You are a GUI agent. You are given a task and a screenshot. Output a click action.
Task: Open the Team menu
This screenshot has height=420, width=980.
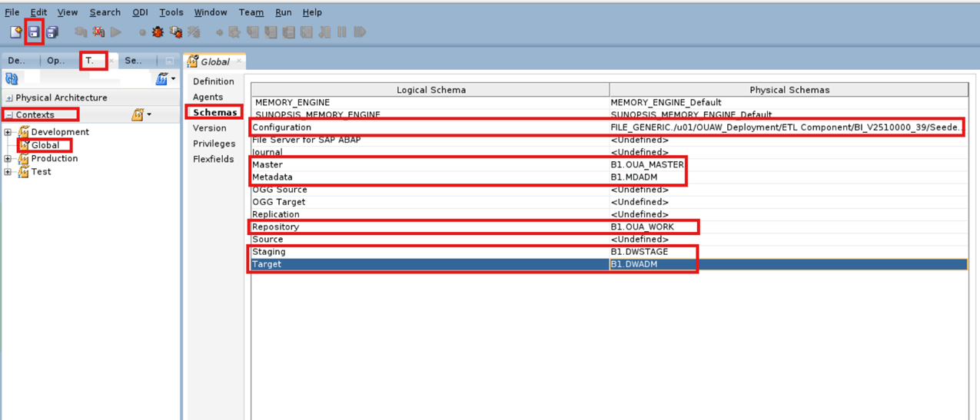pyautogui.click(x=251, y=12)
